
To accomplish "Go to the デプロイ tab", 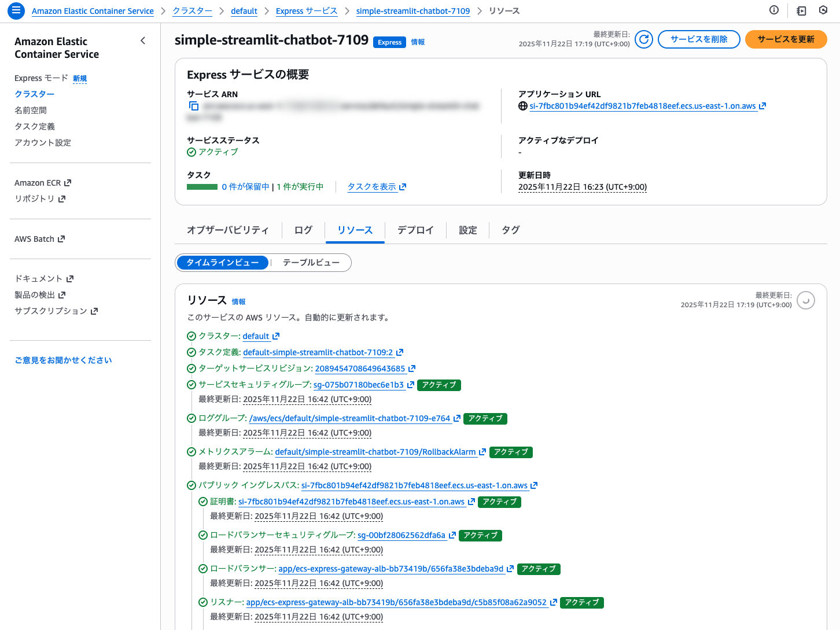I will pyautogui.click(x=415, y=230).
